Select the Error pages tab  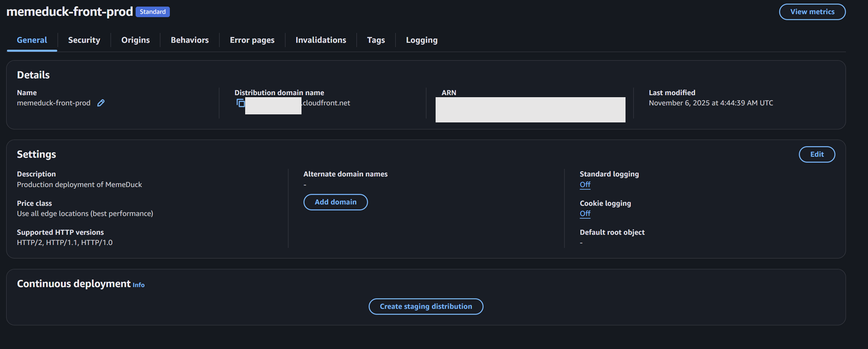(x=252, y=40)
